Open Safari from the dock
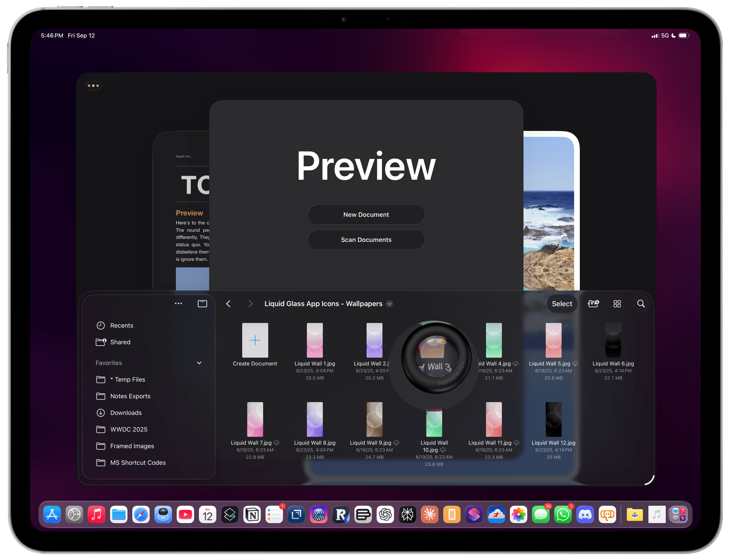Screen dimensions: 731x560 pyautogui.click(x=141, y=515)
